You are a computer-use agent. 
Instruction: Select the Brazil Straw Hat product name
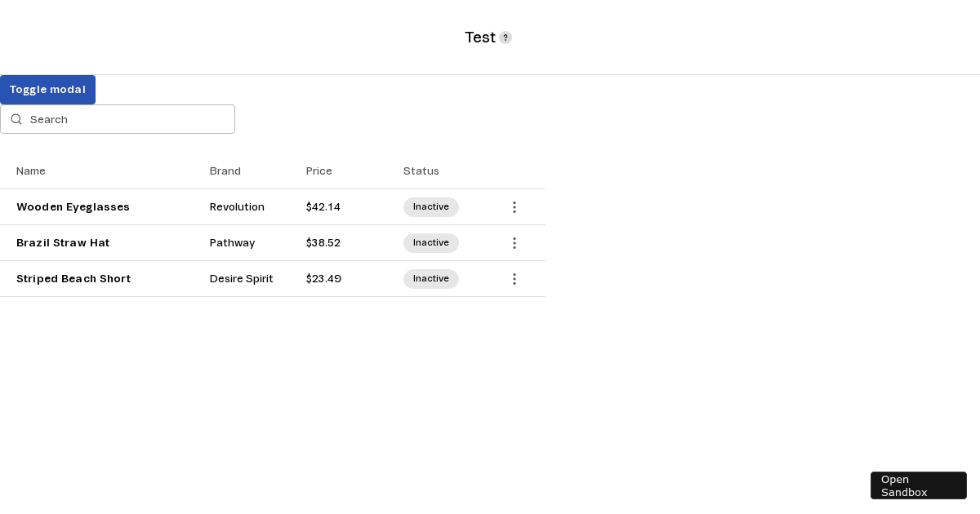click(63, 243)
